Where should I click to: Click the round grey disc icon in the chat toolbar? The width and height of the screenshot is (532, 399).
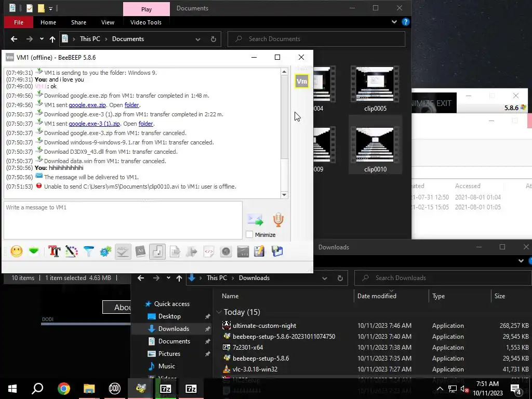coord(225,251)
